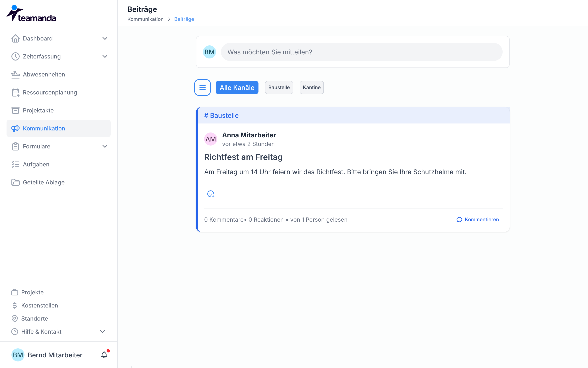Click the Hilfe & Kontakt question icon
The image size is (588, 368).
(x=14, y=332)
